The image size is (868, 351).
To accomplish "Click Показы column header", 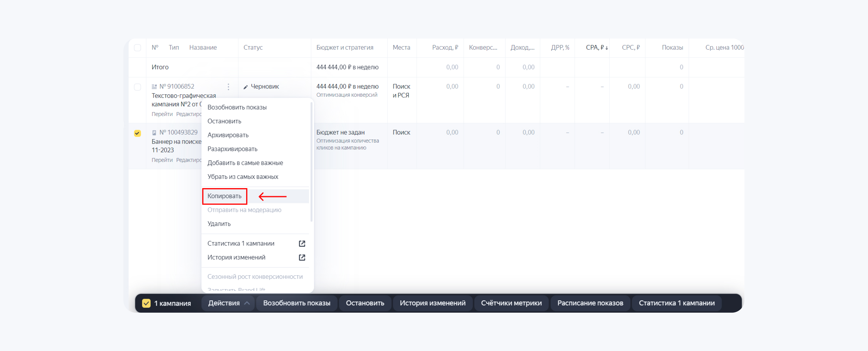I will click(x=672, y=48).
